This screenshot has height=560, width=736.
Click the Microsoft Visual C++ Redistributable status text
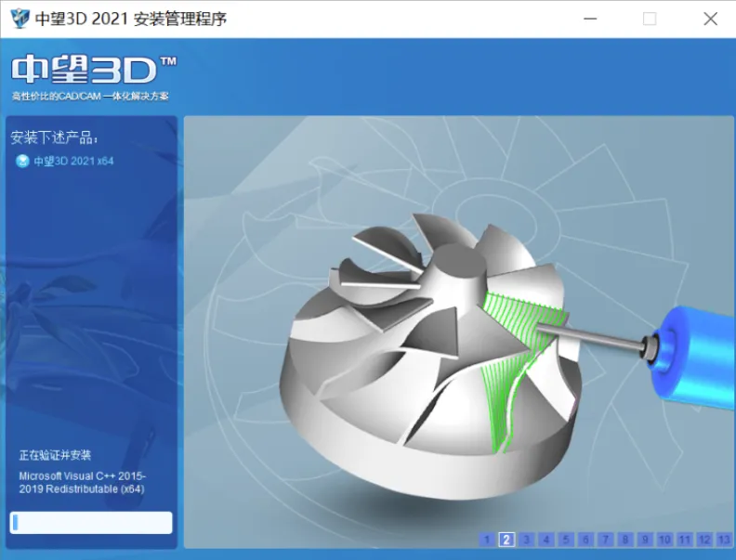[x=82, y=482]
